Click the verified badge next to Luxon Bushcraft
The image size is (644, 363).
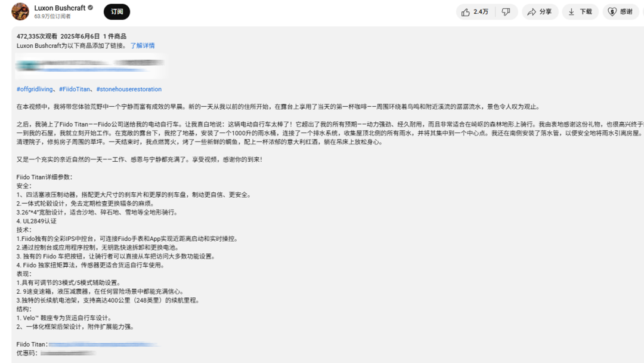pos(91,8)
